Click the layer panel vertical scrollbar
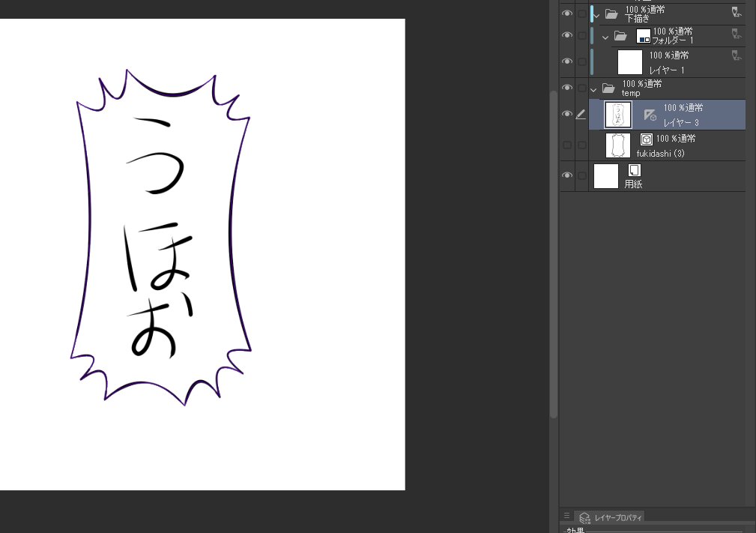Screen dimensions: 756x533 pyautogui.click(x=554, y=253)
